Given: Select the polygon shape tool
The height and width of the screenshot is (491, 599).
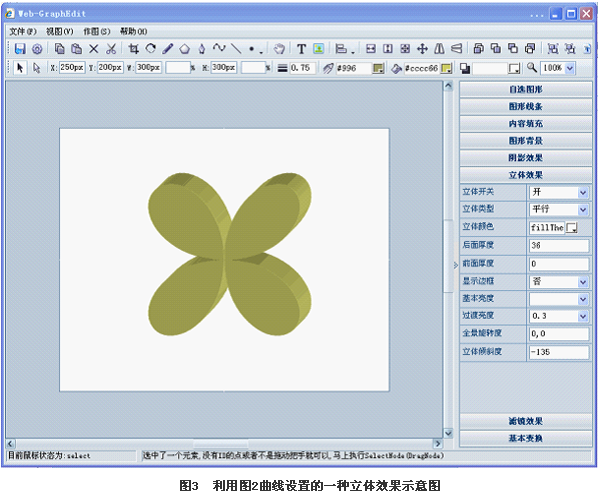Looking at the screenshot, I should 185,49.
